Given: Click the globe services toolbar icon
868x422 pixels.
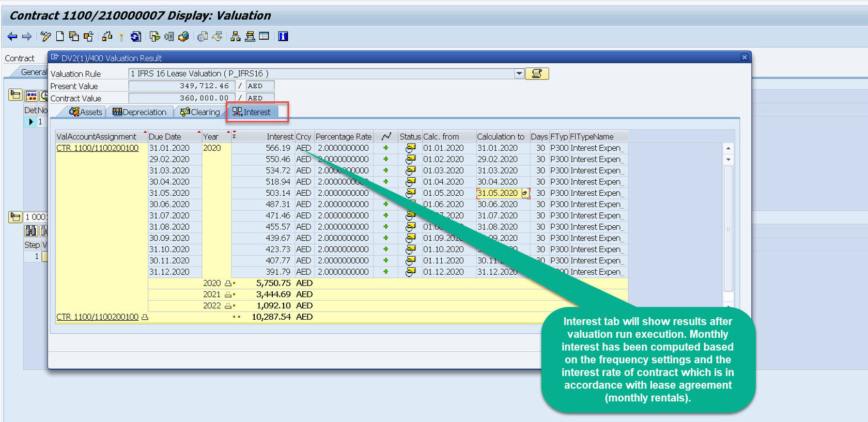Looking at the screenshot, I should [x=183, y=37].
